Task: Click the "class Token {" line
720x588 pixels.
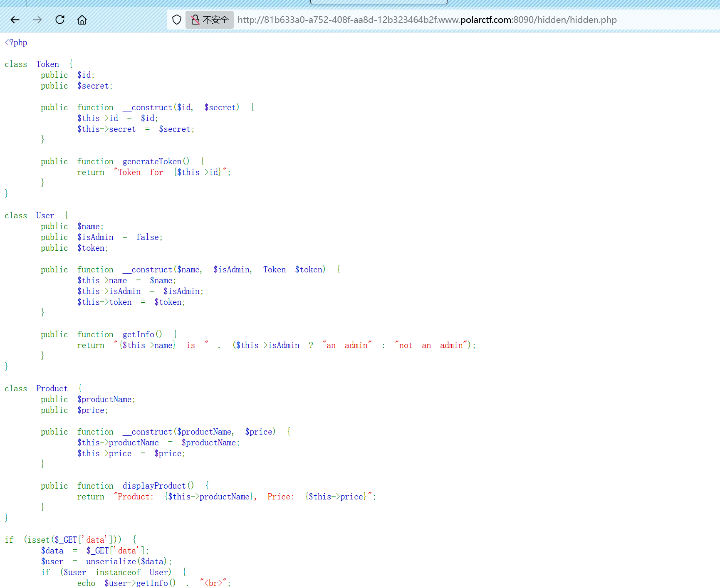Action: click(x=39, y=64)
